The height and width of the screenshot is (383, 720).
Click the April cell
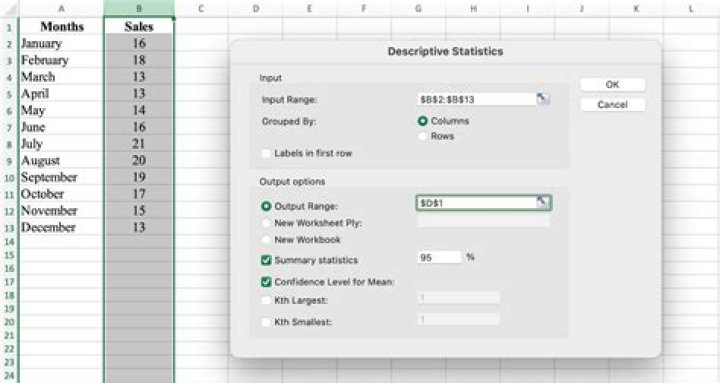[x=62, y=94]
